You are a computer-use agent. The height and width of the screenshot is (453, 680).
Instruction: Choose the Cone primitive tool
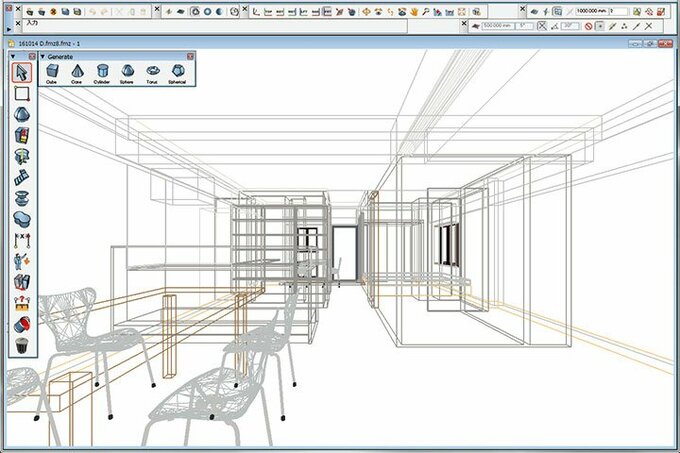76,72
